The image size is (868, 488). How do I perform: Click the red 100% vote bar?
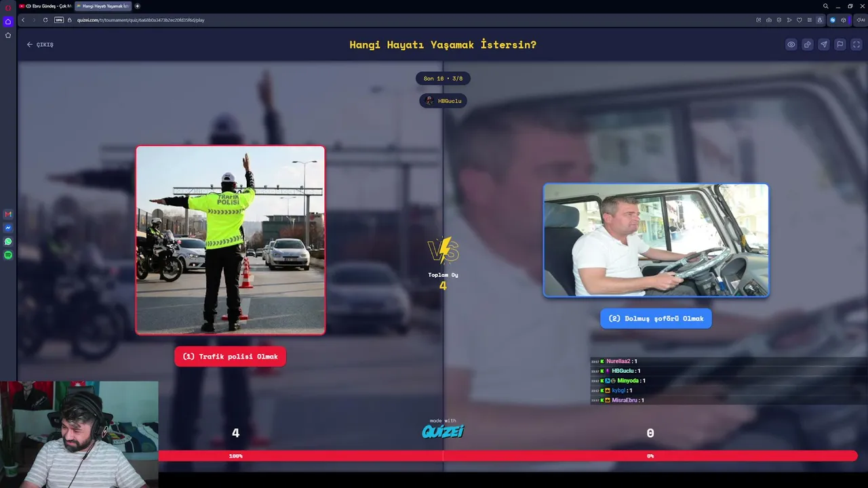click(x=508, y=456)
